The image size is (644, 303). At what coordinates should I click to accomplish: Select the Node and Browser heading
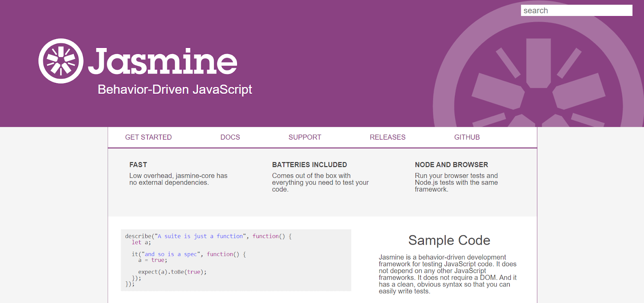pos(451,165)
